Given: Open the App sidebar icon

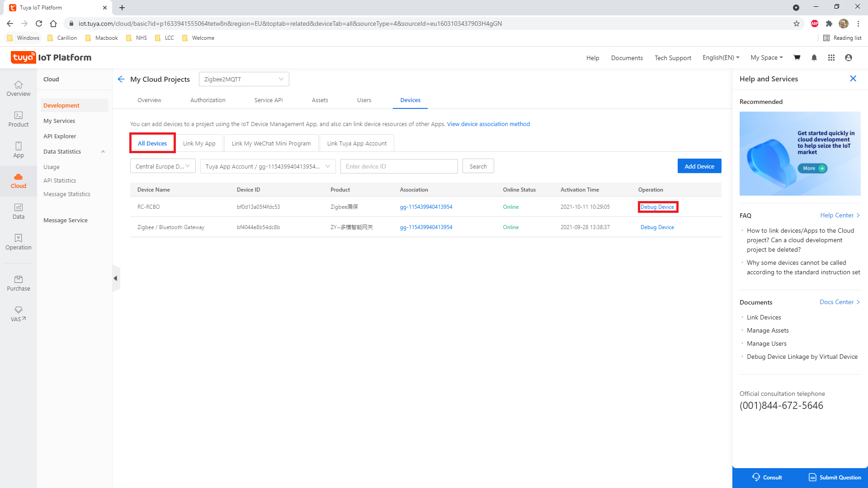Looking at the screenshot, I should pyautogui.click(x=19, y=150).
